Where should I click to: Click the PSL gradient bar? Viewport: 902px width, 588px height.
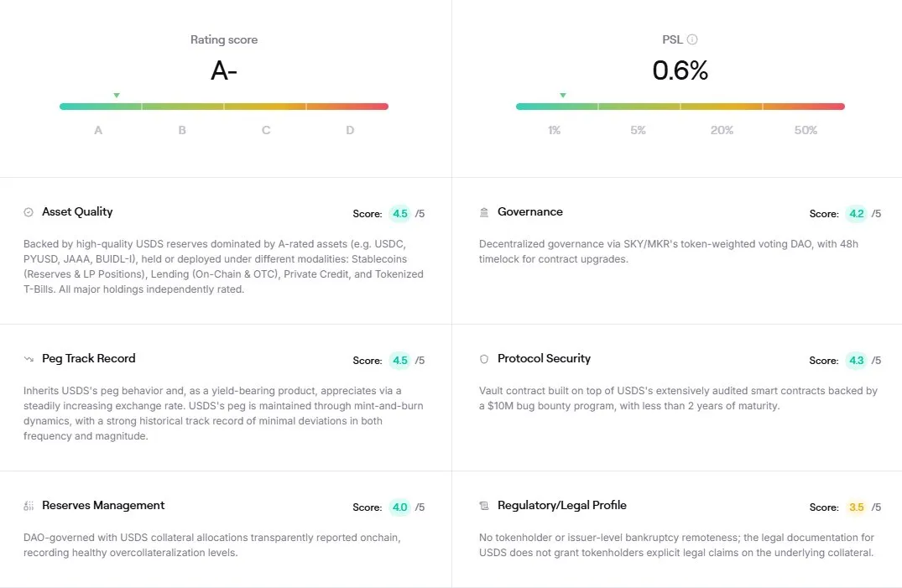[x=680, y=107]
